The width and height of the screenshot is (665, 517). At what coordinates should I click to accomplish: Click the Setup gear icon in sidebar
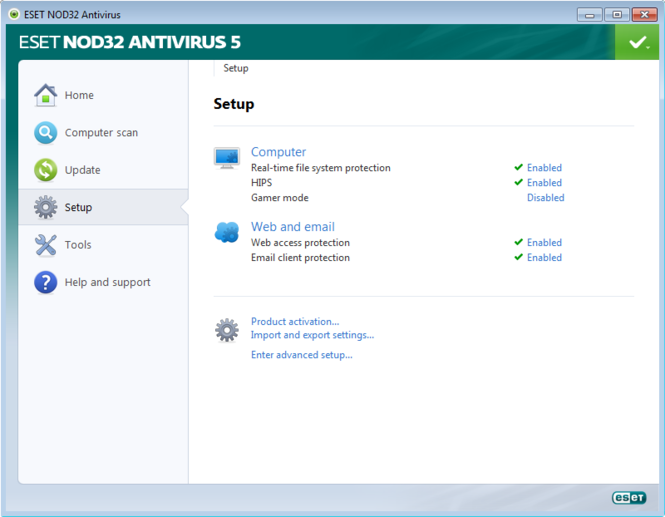pos(46,207)
